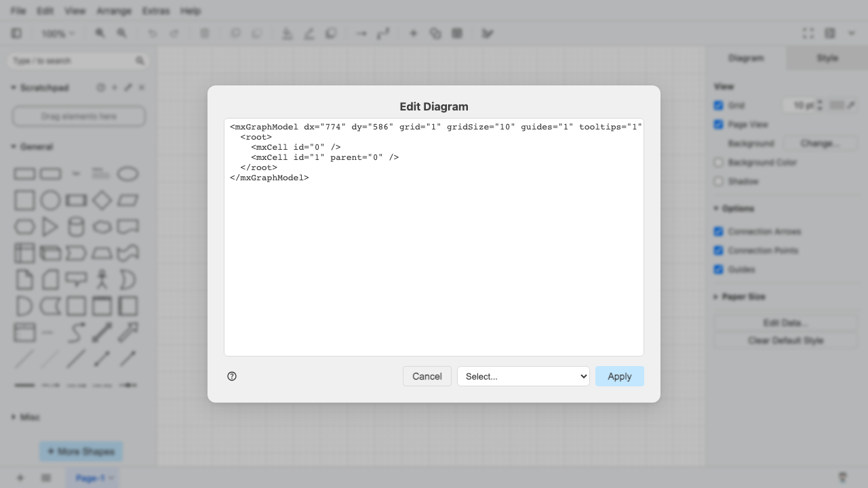Click the Insert plus icon in toolbar
Viewport: 868px width, 488px height.
click(413, 33)
